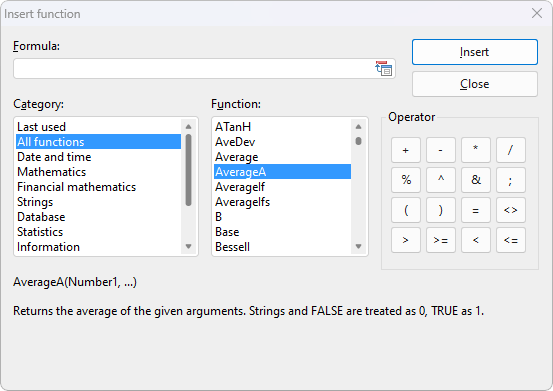Insert the less-or-equal (<=) operator

(511, 240)
